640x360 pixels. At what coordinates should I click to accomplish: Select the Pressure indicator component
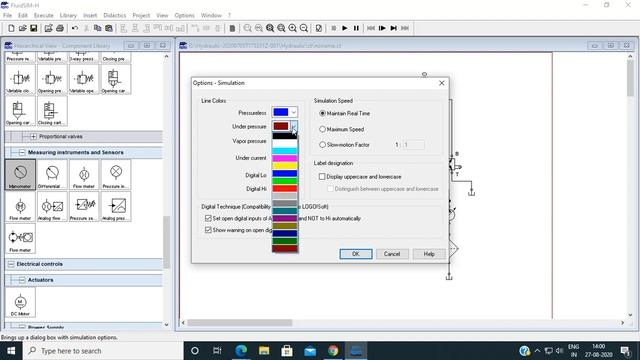point(116,175)
